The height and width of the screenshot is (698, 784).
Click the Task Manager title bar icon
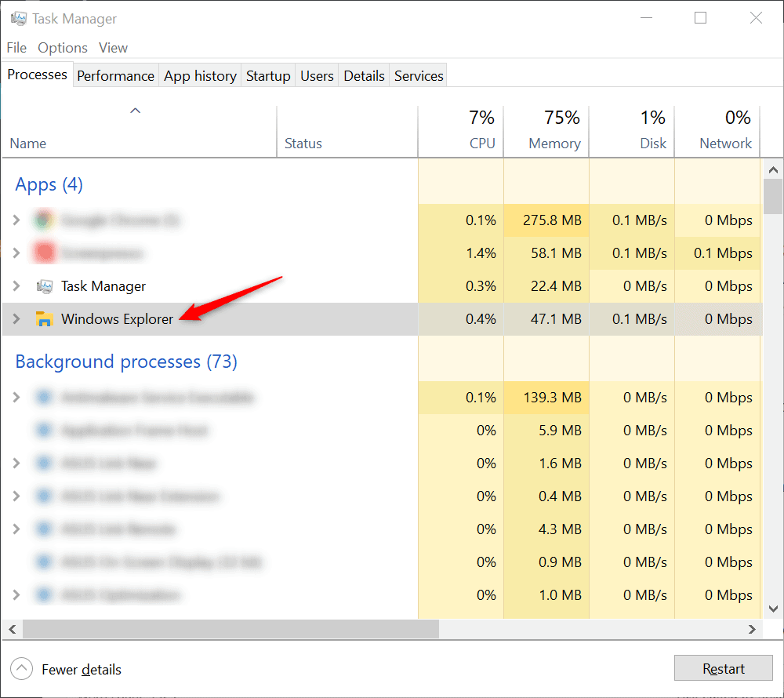click(x=19, y=19)
